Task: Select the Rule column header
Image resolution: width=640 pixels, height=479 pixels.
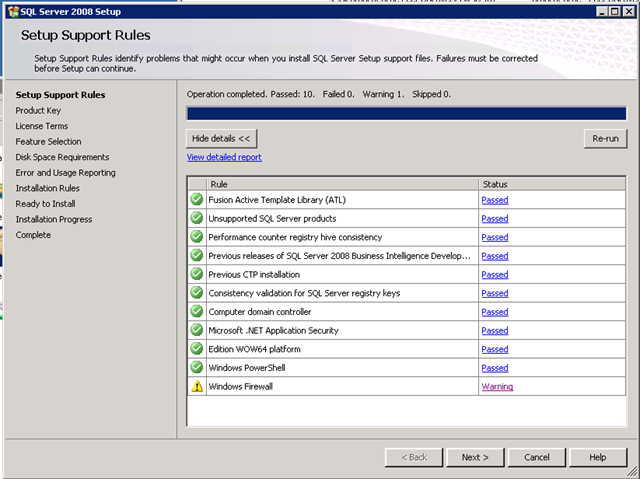Action: click(x=342, y=184)
